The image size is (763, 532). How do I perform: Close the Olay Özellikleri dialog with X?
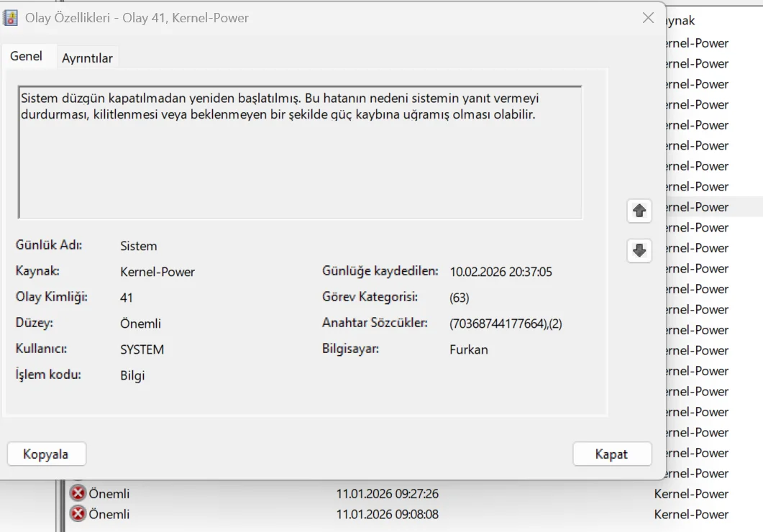648,18
